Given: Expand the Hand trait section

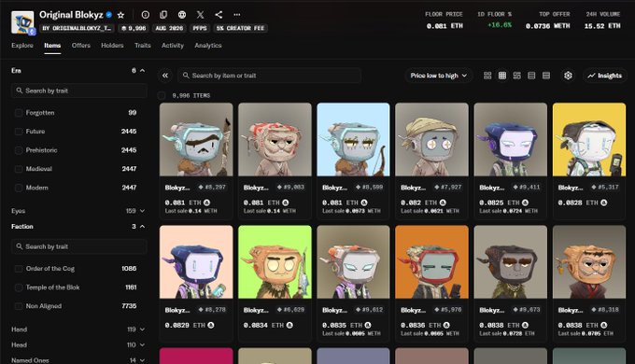Looking at the screenshot, I should 143,329.
